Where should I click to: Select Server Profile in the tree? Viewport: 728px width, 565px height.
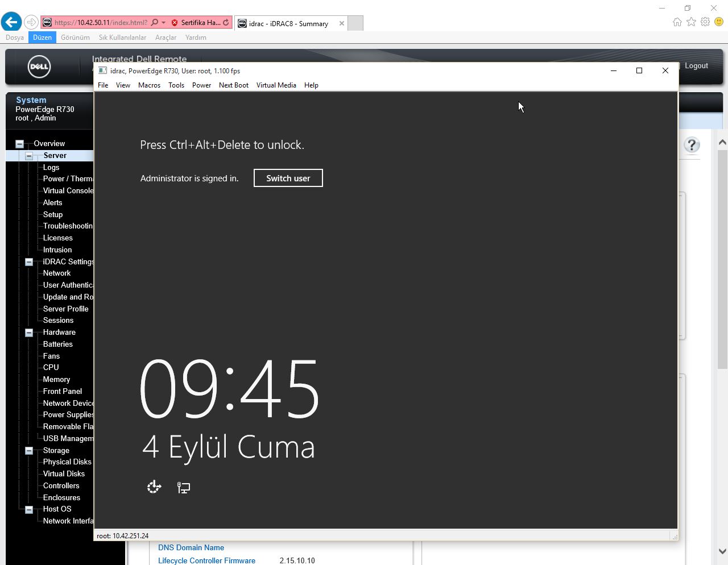pos(66,309)
